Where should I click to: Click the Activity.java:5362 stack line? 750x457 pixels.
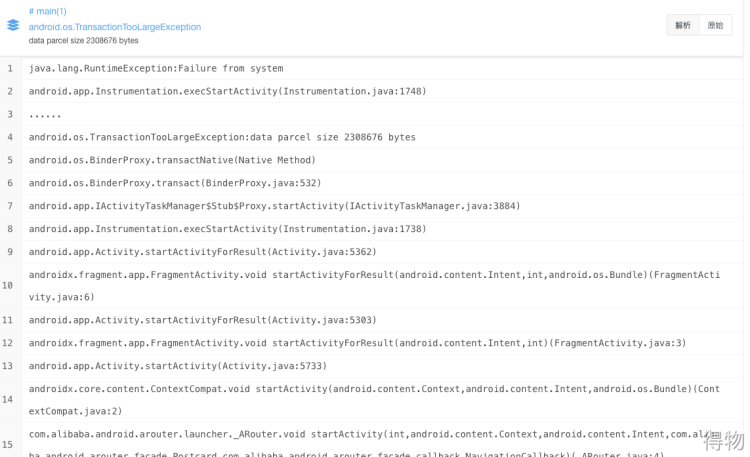203,252
